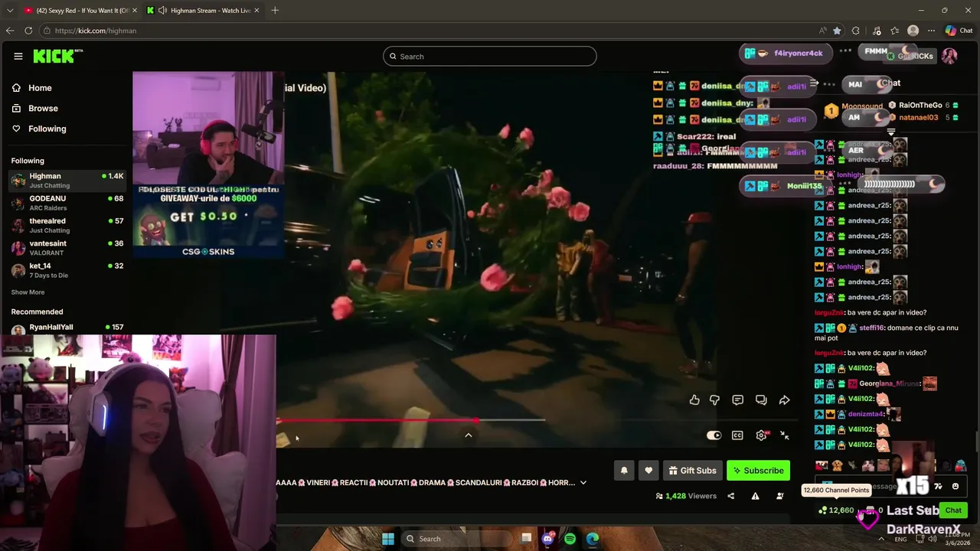Click username denizmta4 in chat

[865, 414]
